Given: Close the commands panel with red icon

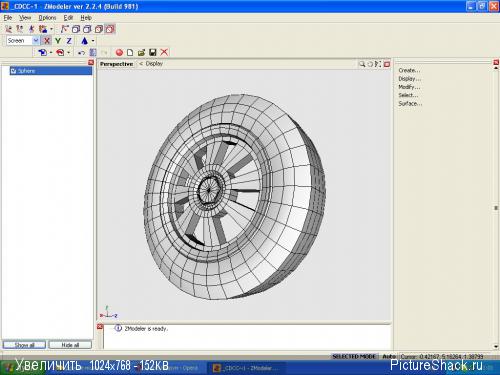Looking at the screenshot, I should [x=496, y=62].
